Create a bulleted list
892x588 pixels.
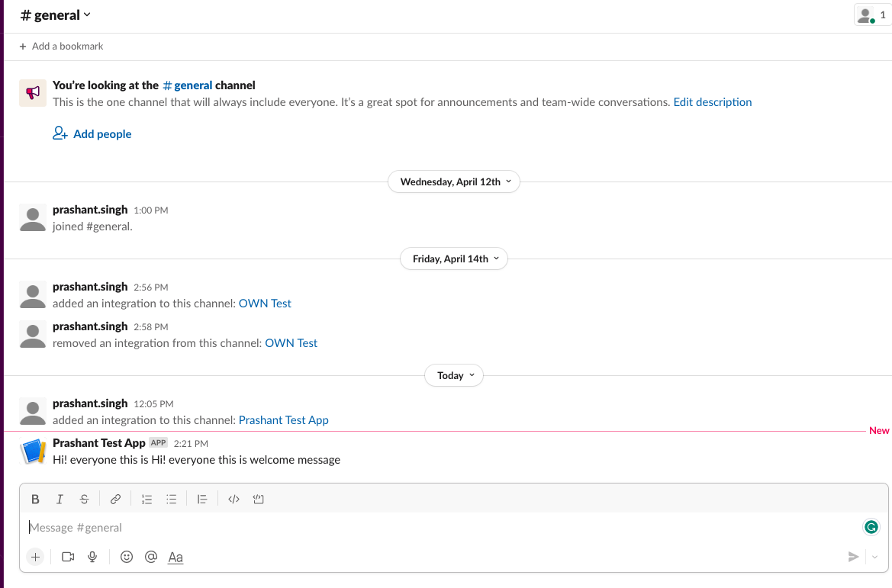coord(171,499)
